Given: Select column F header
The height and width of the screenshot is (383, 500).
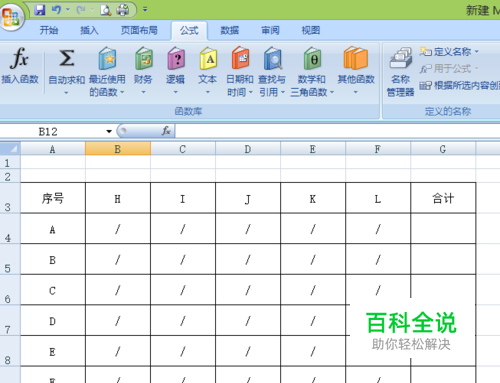Looking at the screenshot, I should 378,149.
